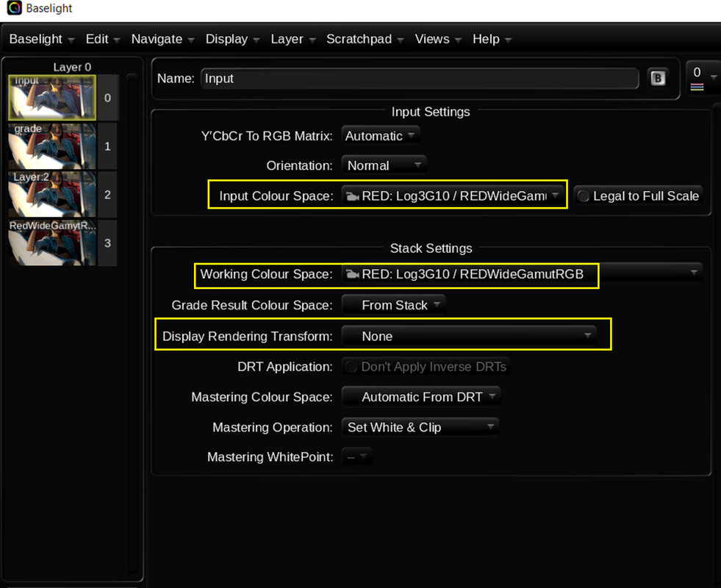Open the Edit menu
The width and height of the screenshot is (721, 588).
coord(103,39)
